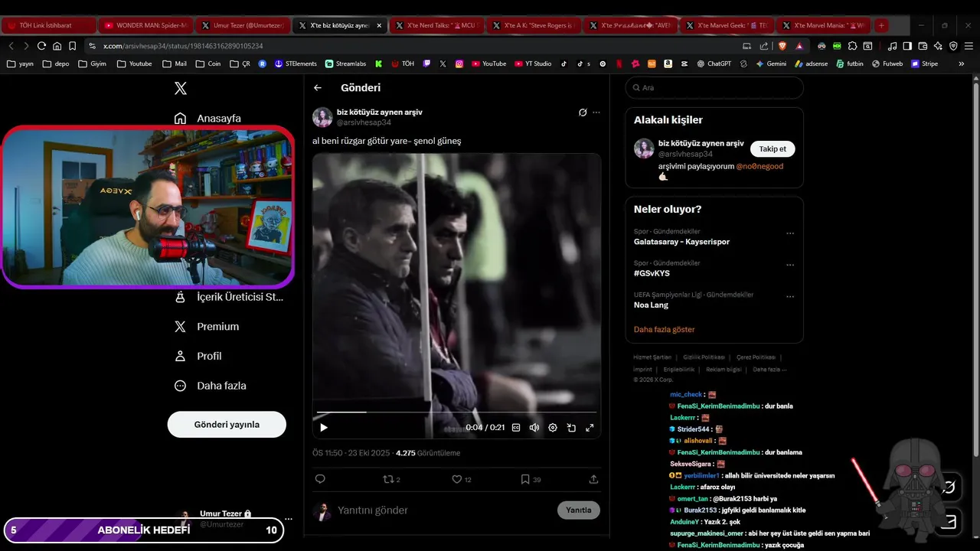Toggle picture-in-picture for video
The width and height of the screenshot is (980, 551).
coord(571,428)
